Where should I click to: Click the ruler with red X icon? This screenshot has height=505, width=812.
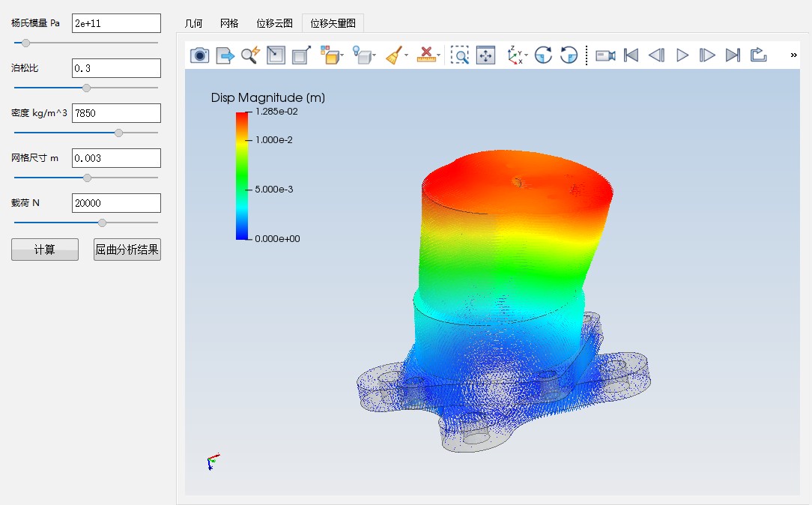coord(426,55)
